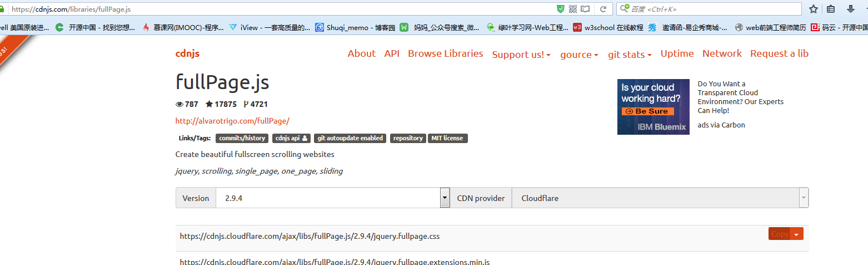Click the fork count 4721
The image size is (868, 265).
[x=256, y=104]
